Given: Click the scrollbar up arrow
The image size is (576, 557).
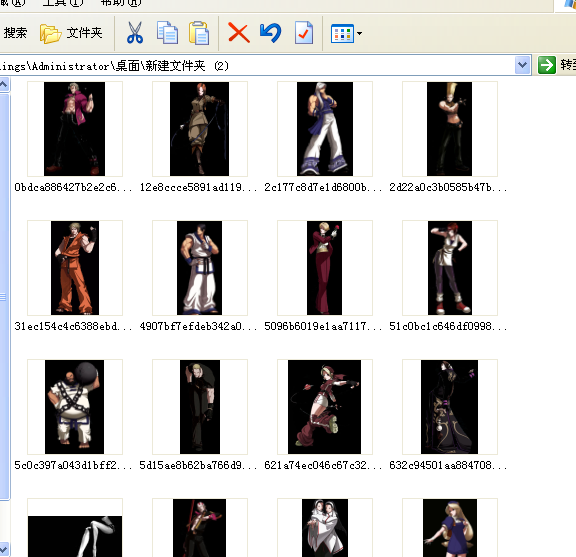Looking at the screenshot, I should coord(4,85).
